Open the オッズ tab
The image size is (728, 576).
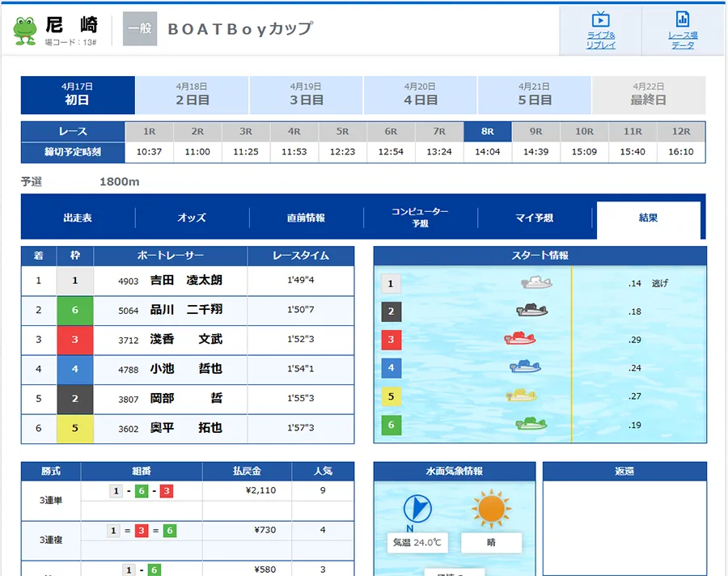192,218
